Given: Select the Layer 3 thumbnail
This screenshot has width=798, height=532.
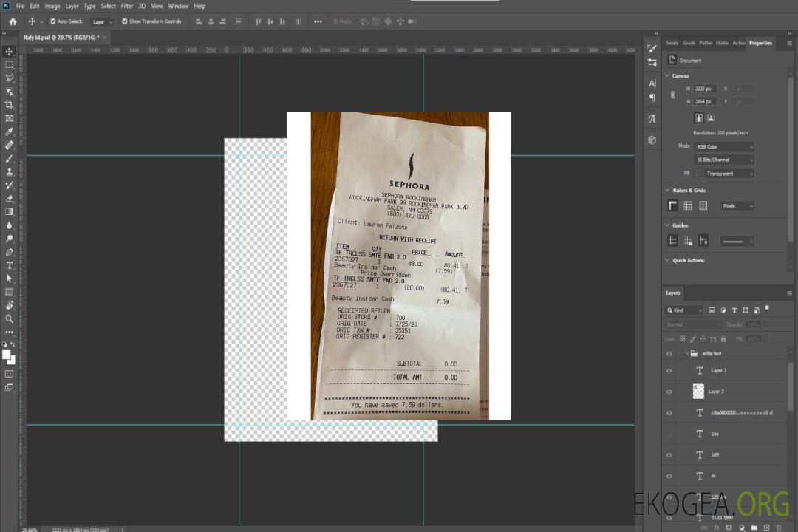Looking at the screenshot, I should coord(699,392).
